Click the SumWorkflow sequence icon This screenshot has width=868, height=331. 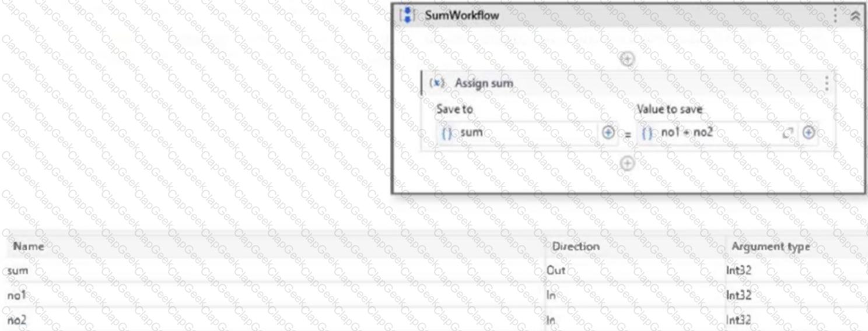[407, 15]
